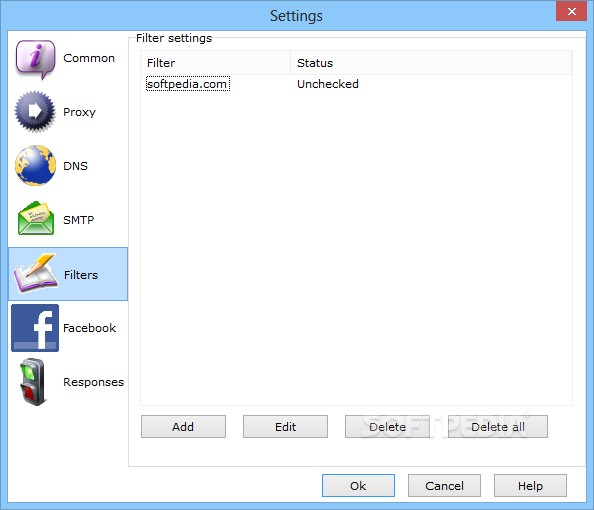Click the Facebook logo icon

coord(35,328)
